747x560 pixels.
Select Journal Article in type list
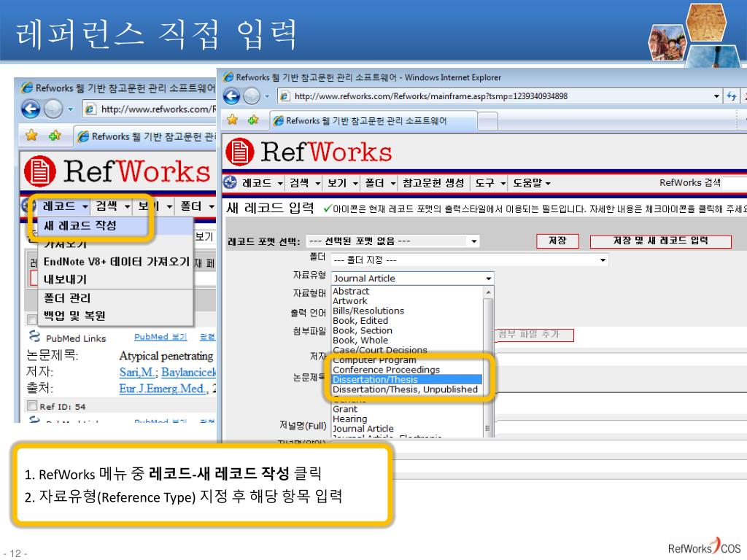407,429
